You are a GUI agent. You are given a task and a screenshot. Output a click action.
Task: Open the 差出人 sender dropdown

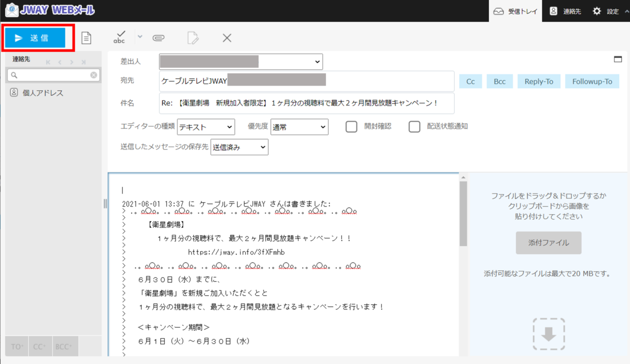[x=241, y=61]
